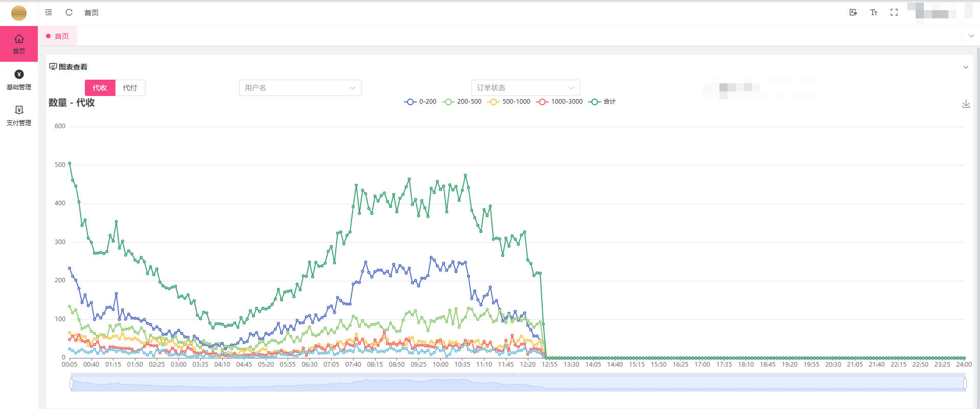This screenshot has width=980, height=409.
Task: Collapse the 图表查看 panel chevron
Action: click(966, 67)
